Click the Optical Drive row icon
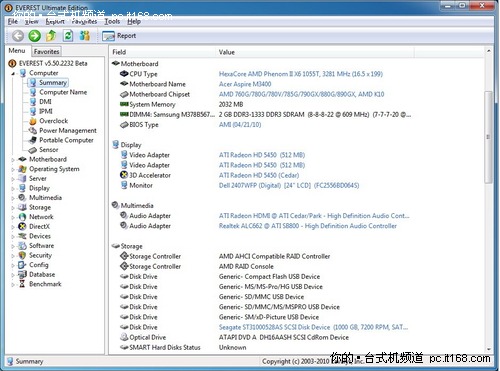 [124, 337]
